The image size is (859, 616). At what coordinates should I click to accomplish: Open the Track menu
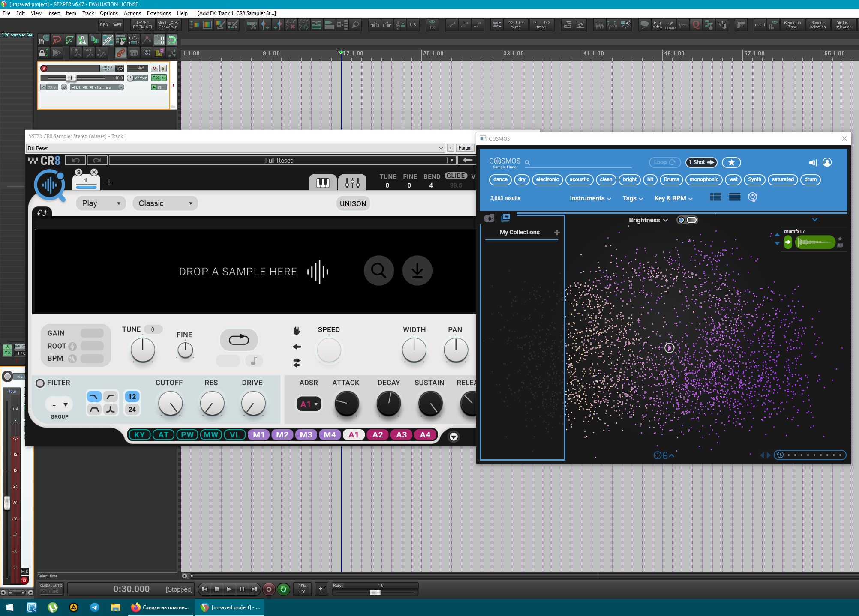[88, 13]
